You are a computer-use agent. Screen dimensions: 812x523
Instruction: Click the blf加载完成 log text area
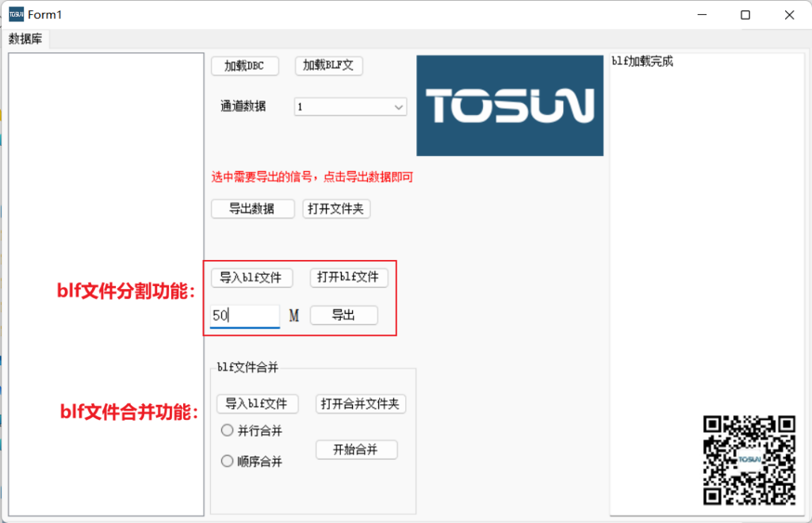tap(706, 238)
